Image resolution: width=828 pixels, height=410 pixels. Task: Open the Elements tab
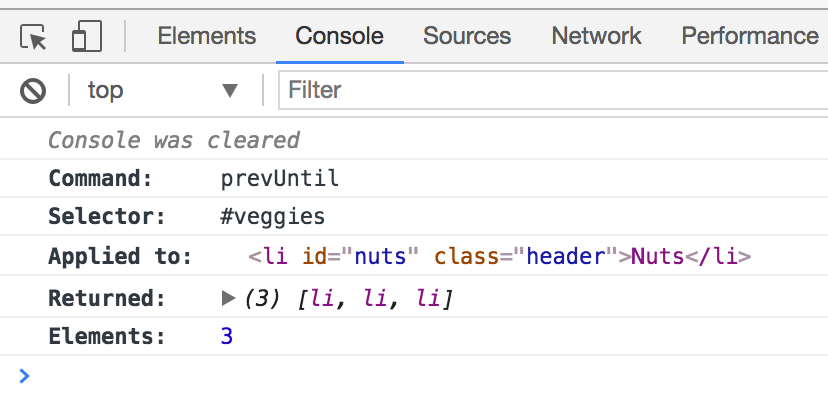pyautogui.click(x=207, y=36)
